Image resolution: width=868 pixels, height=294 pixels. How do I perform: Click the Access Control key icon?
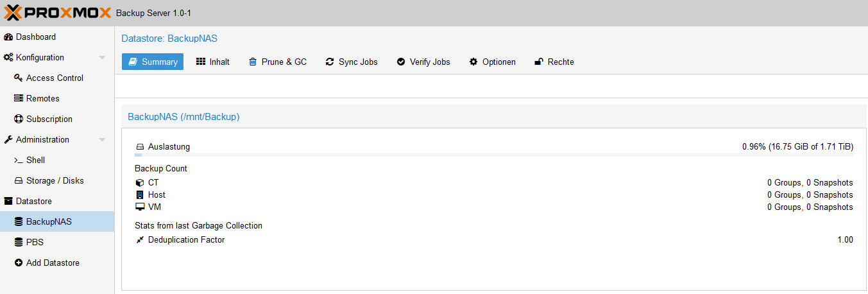pos(19,78)
